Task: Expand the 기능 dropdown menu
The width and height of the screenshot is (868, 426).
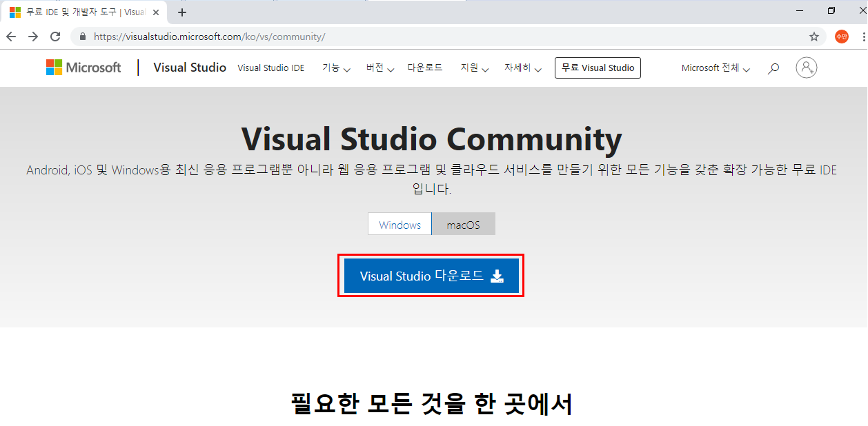Action: (336, 68)
